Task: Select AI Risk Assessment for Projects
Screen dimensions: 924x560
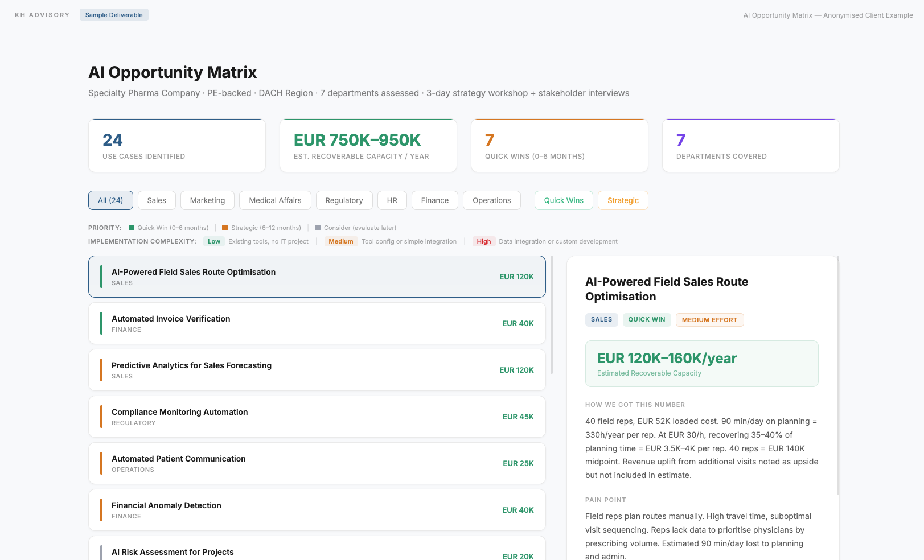Action: 317,551
